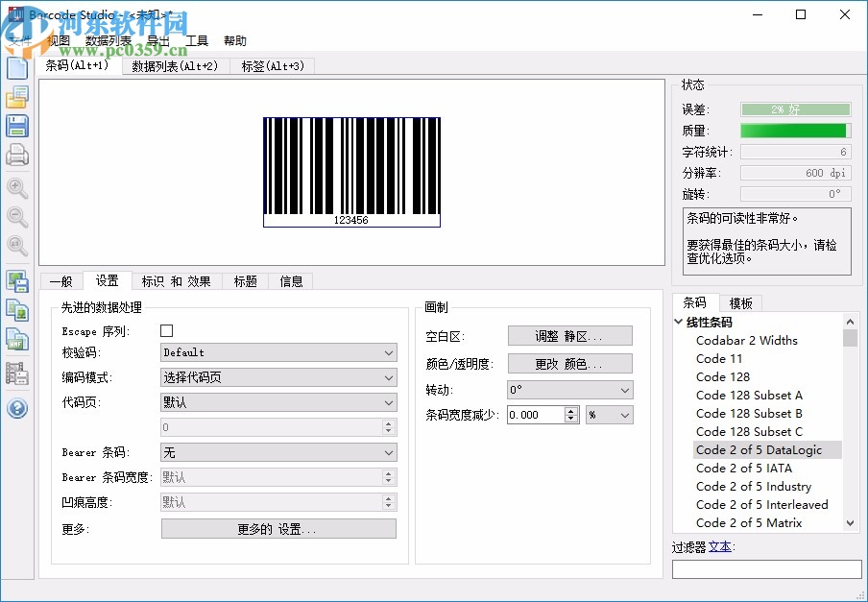This screenshot has width=868, height=602.
Task: Open the Print icon on the sidebar
Action: [16, 155]
